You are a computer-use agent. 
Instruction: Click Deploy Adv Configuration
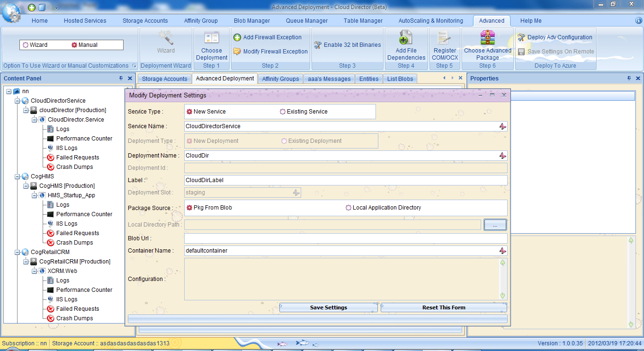pyautogui.click(x=555, y=37)
